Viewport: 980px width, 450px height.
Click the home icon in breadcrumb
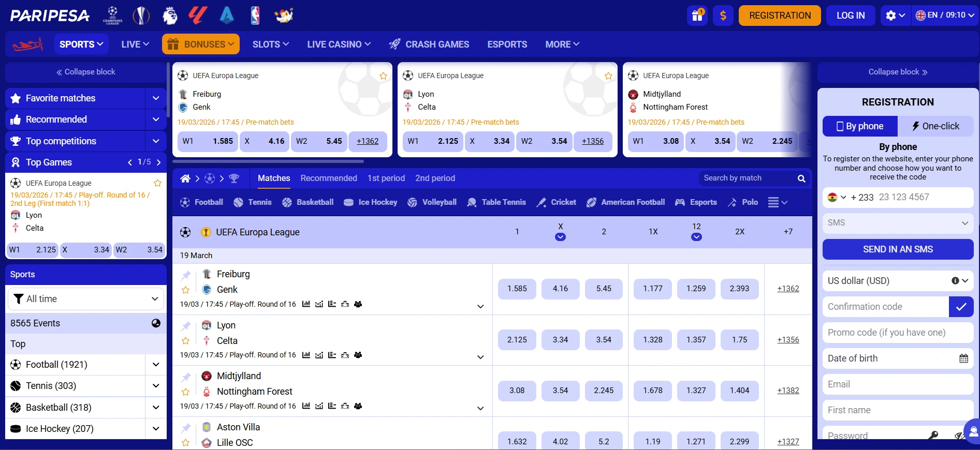pos(185,178)
